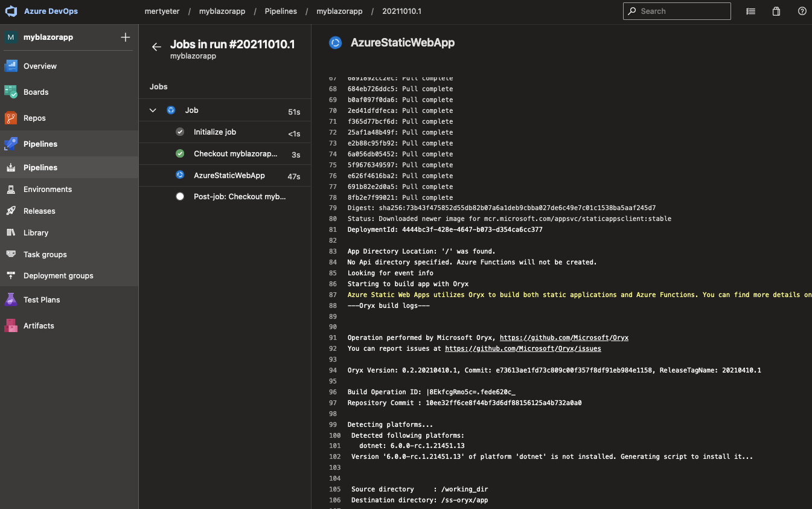Viewport: 812px width, 509px height.
Task: Go back using the left arrow icon
Action: [x=156, y=47]
